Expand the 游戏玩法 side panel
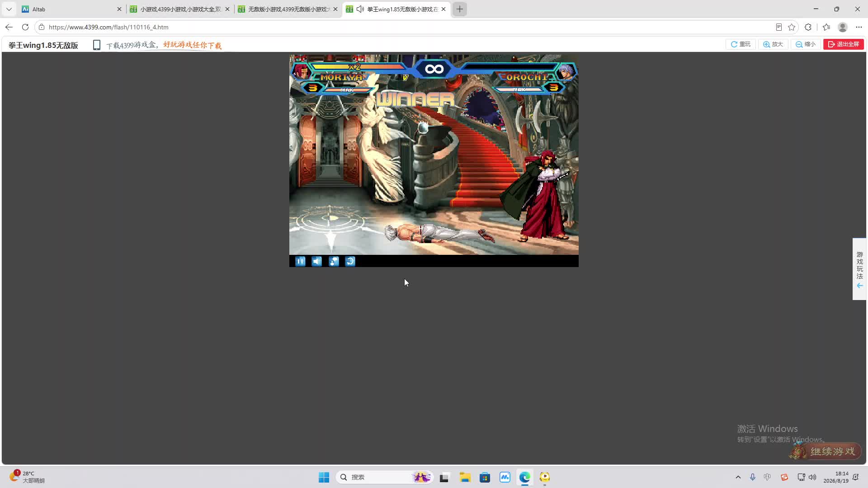The image size is (868, 488). (859, 269)
